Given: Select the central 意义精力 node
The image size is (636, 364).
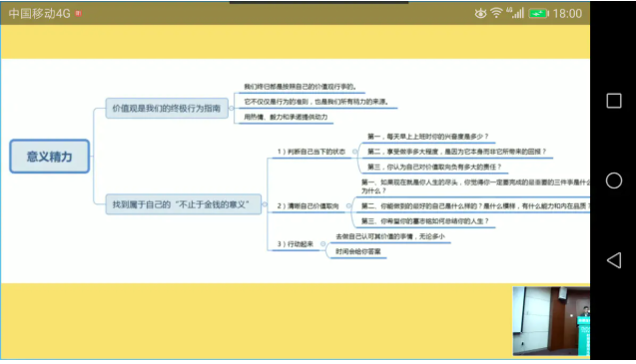Looking at the screenshot, I should tap(50, 157).
